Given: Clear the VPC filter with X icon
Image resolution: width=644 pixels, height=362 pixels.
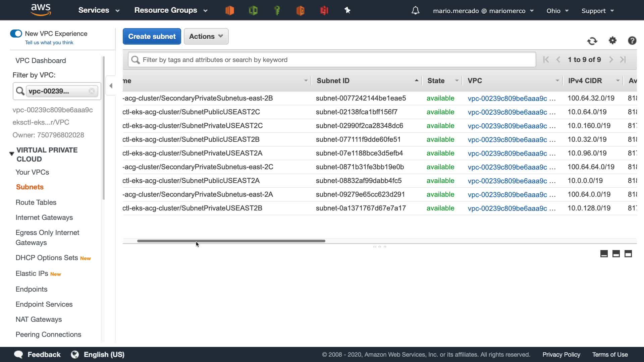Looking at the screenshot, I should [92, 91].
